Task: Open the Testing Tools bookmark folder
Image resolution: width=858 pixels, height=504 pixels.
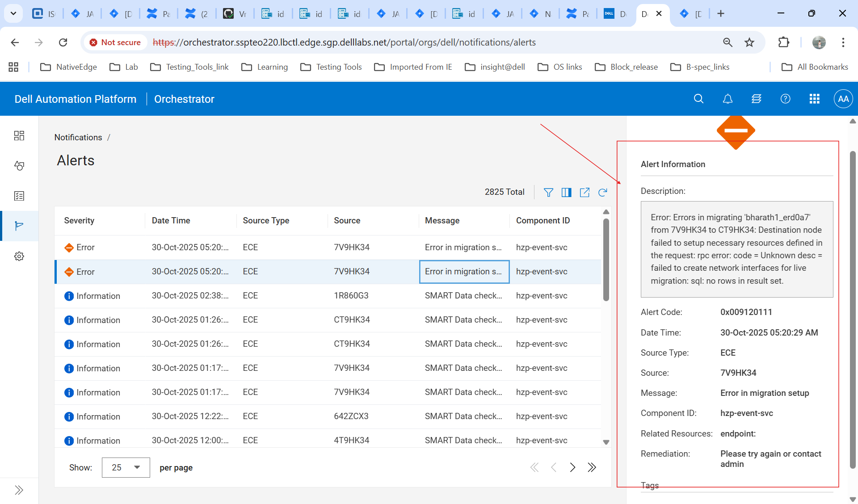Action: pyautogui.click(x=331, y=67)
